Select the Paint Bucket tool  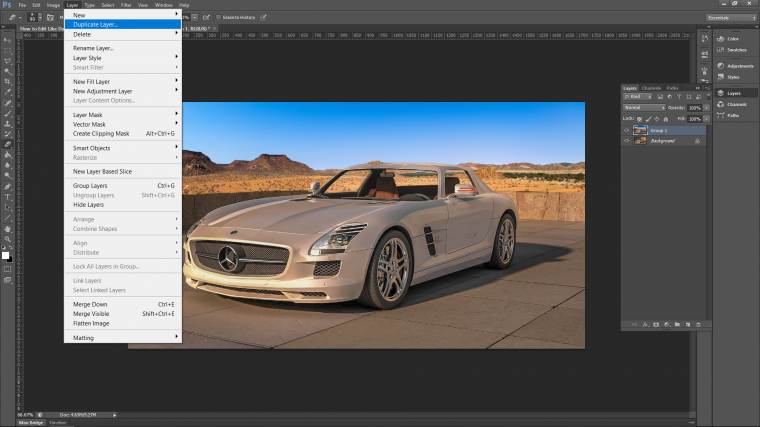[7, 155]
